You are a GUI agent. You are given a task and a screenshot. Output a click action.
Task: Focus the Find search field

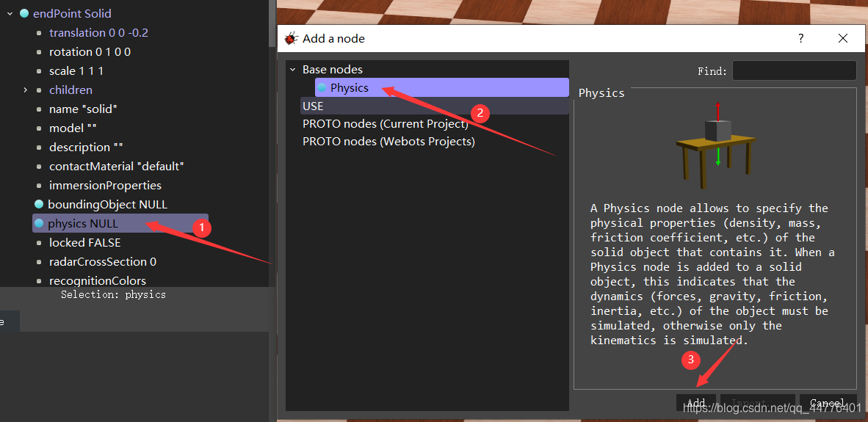[795, 70]
